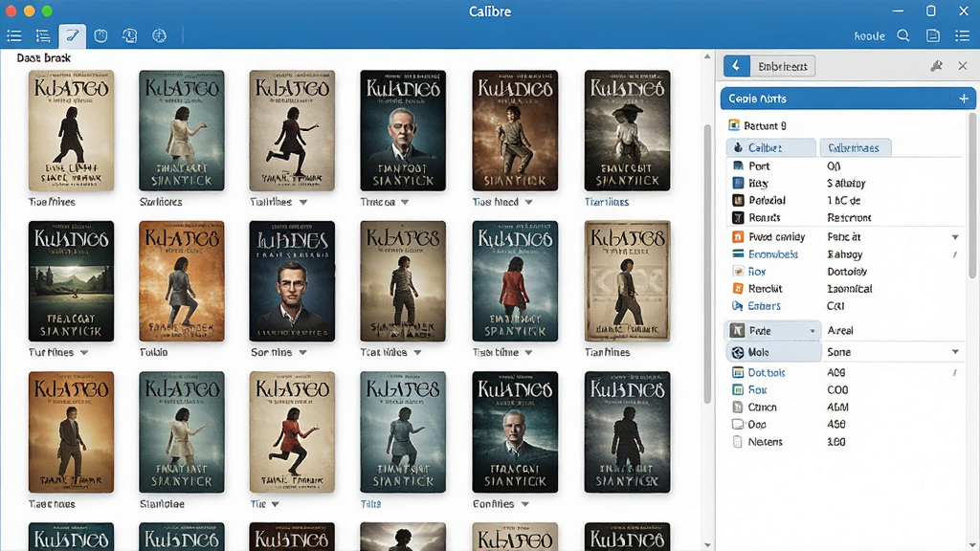This screenshot has height=551, width=980.
Task: Click the Copie Nints header
Action: click(848, 99)
